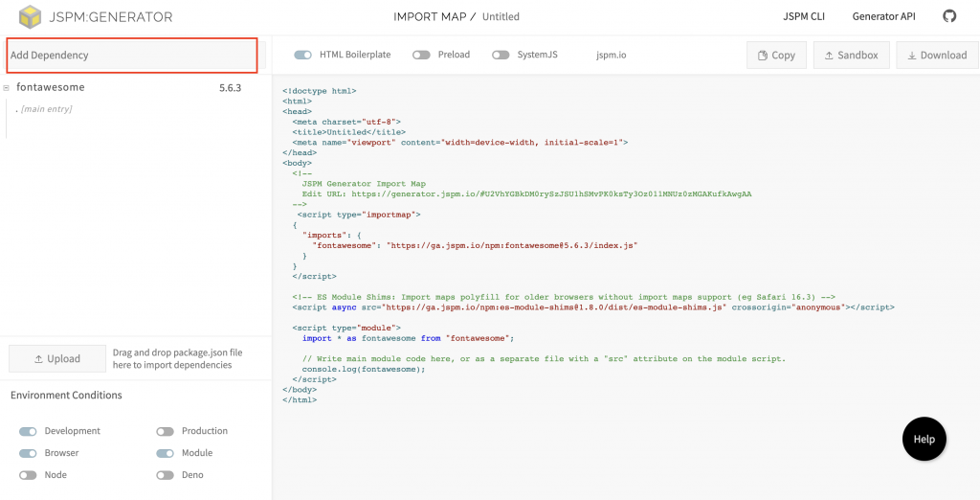
Task: Click the fontawesome import URL line
Action: pos(475,246)
